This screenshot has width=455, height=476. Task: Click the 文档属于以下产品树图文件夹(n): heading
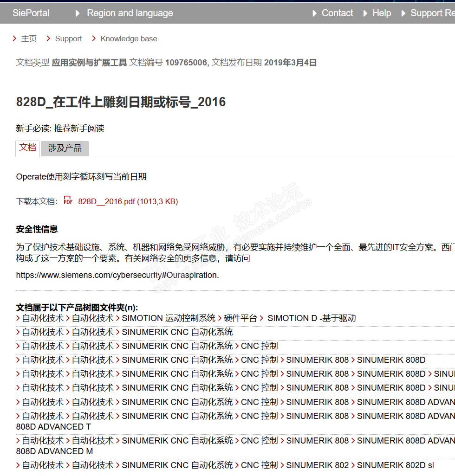click(x=77, y=308)
